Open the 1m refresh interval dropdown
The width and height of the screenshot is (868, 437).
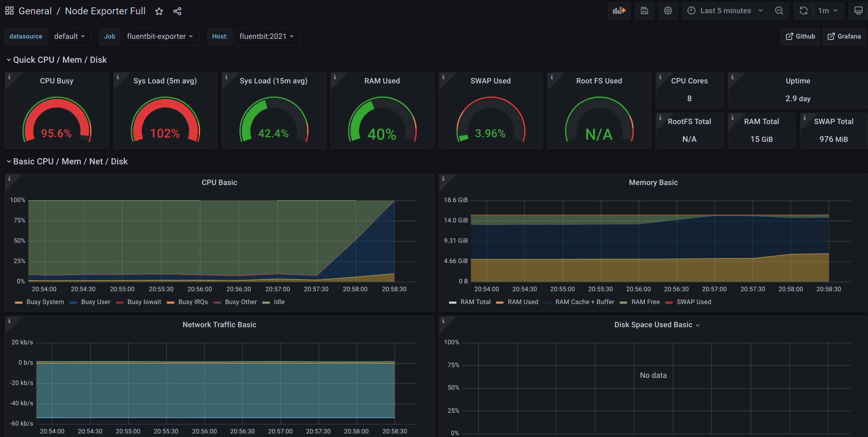[828, 11]
